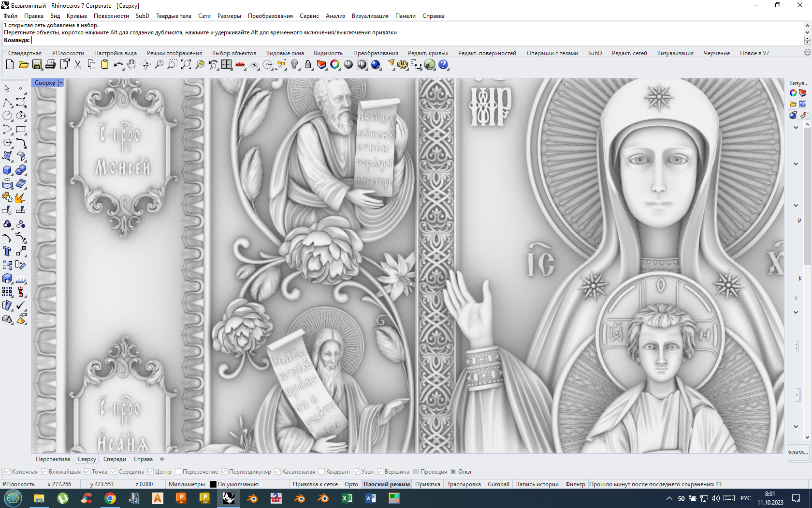The width and height of the screenshot is (812, 508).
Task: Click the Paste clipboard icon
Action: (x=104, y=64)
